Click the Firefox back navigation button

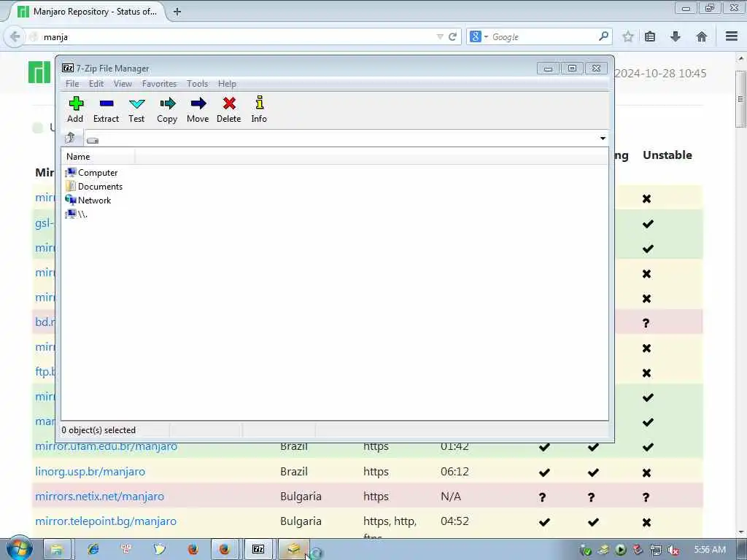[15, 36]
